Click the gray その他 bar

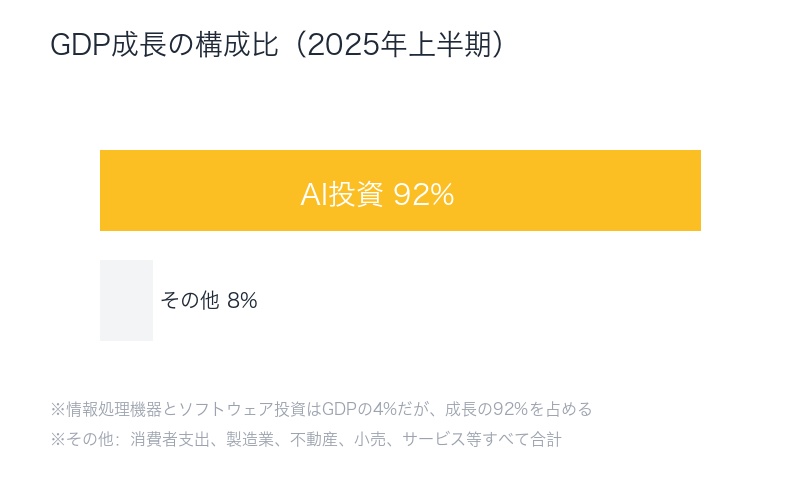(126, 300)
